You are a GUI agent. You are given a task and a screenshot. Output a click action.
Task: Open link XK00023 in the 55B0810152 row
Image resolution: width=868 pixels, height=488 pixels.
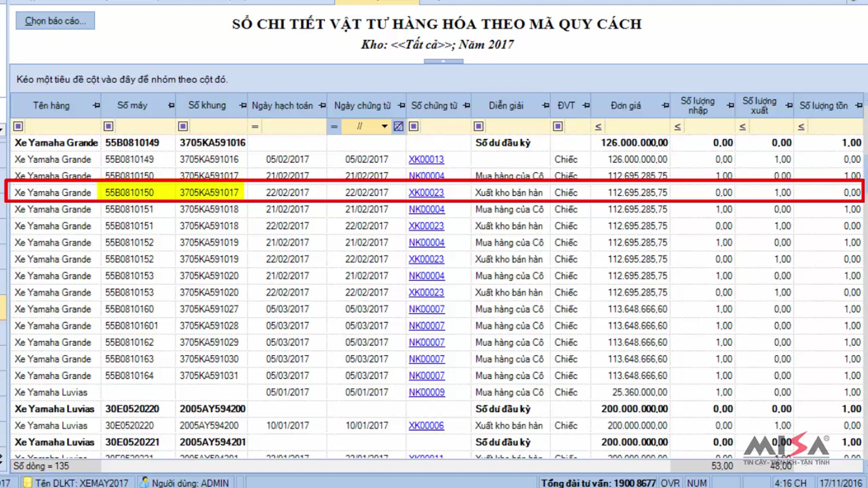pos(426,259)
